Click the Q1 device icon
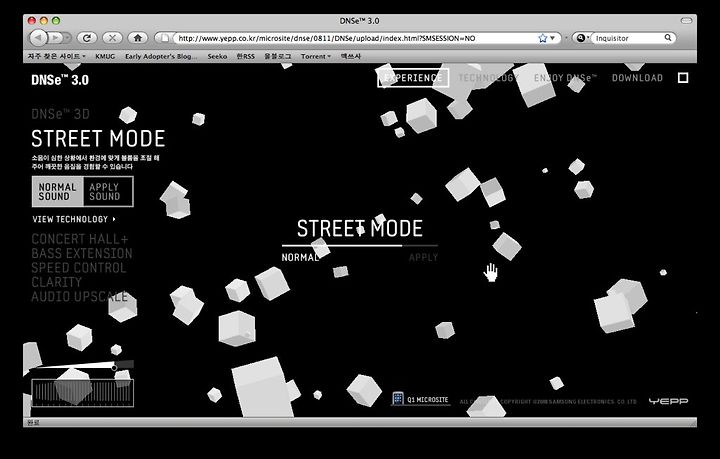 pyautogui.click(x=398, y=398)
